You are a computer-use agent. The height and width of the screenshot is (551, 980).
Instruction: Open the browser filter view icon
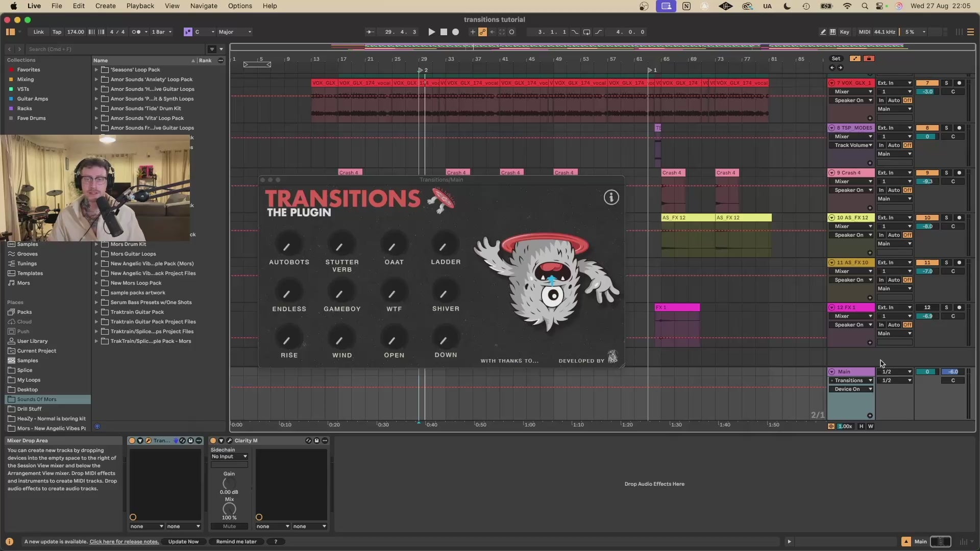pyautogui.click(x=212, y=49)
